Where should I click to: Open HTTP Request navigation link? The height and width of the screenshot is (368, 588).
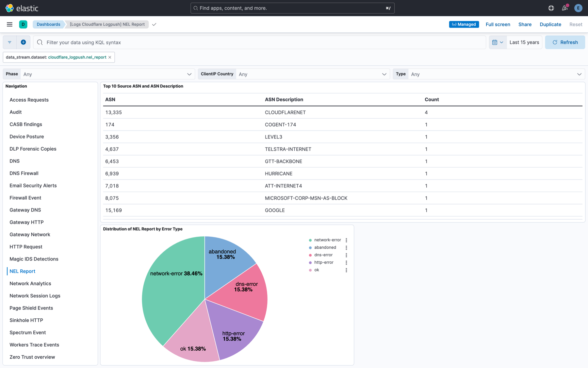coord(26,247)
